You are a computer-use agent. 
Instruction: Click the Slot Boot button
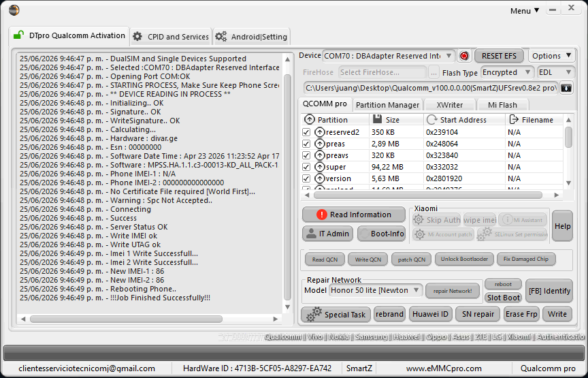point(503,298)
